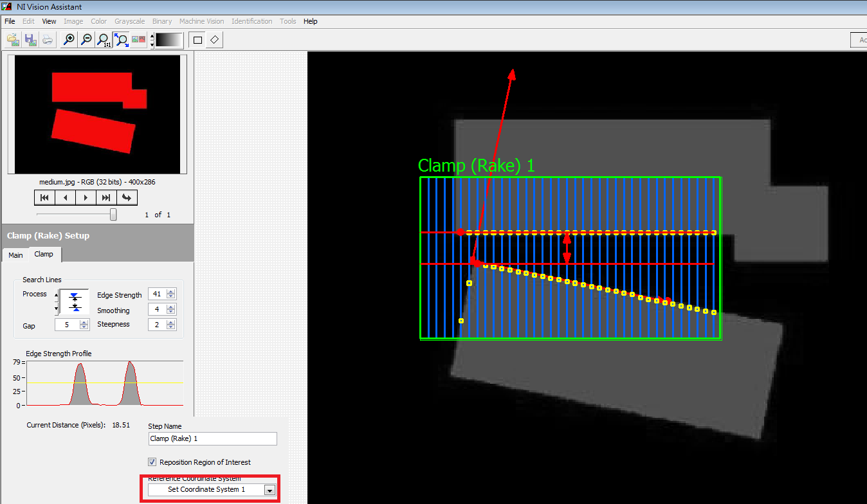
Task: Switch to the Main tab
Action: [15, 255]
